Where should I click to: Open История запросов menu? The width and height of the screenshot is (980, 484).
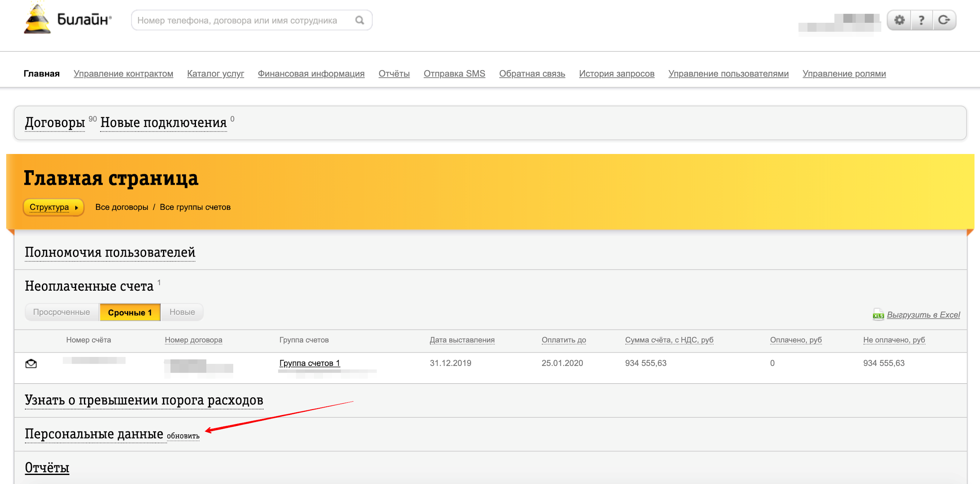click(x=617, y=74)
